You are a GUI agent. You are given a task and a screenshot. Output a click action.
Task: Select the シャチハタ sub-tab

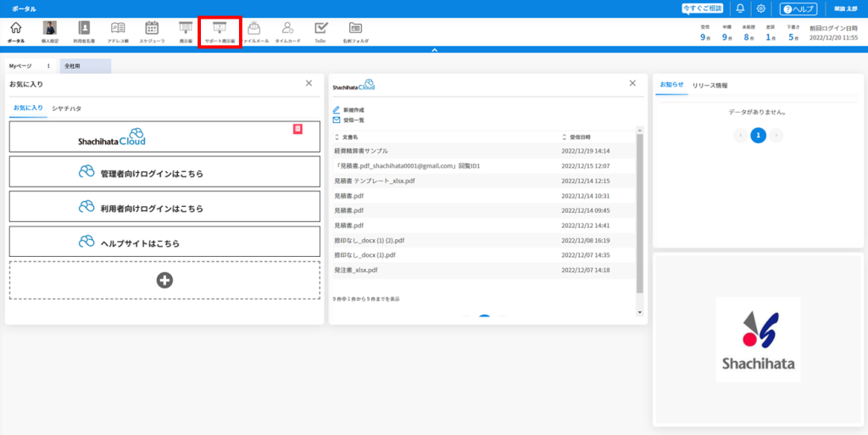pos(66,109)
